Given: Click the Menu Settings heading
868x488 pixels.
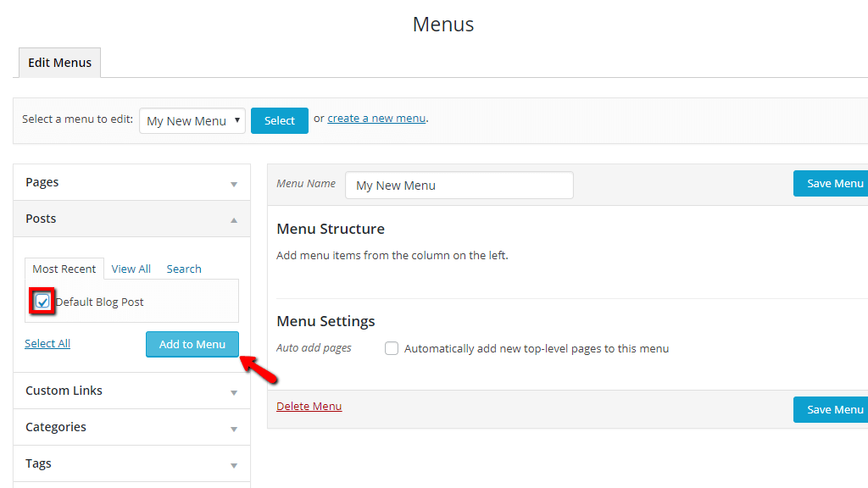Looking at the screenshot, I should 325,321.
